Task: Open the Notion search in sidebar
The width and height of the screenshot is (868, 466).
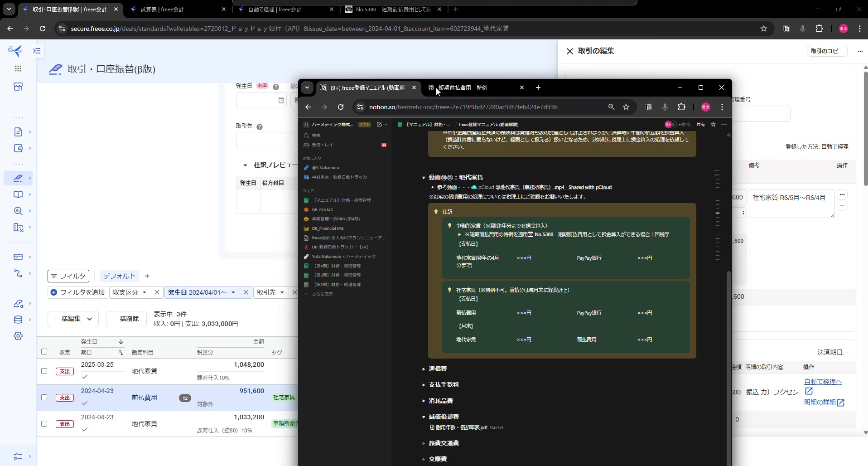Action: pyautogui.click(x=316, y=136)
